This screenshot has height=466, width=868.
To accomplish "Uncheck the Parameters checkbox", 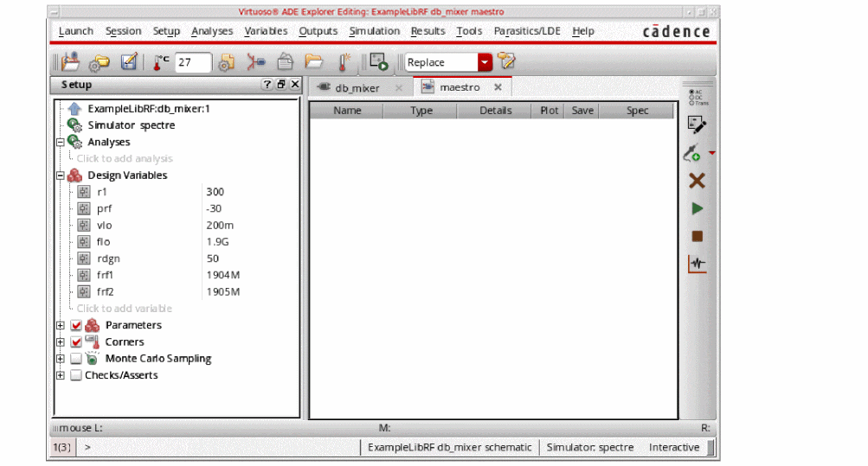I will pyautogui.click(x=76, y=326).
